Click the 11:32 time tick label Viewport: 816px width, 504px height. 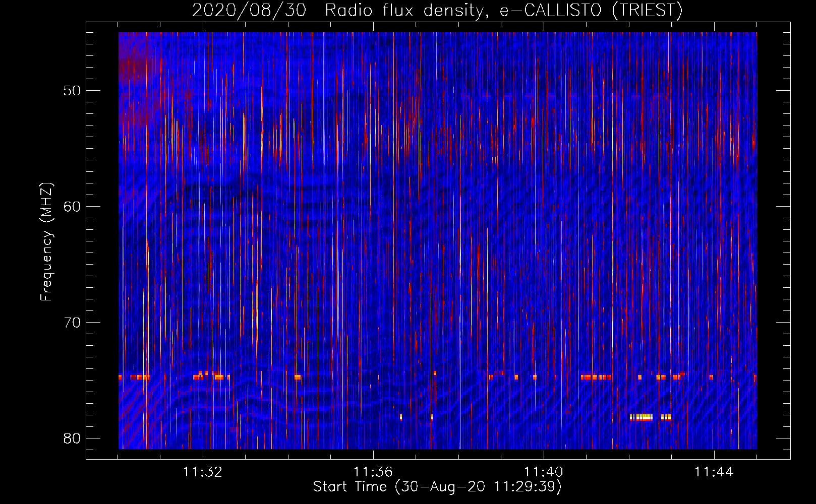click(x=203, y=472)
